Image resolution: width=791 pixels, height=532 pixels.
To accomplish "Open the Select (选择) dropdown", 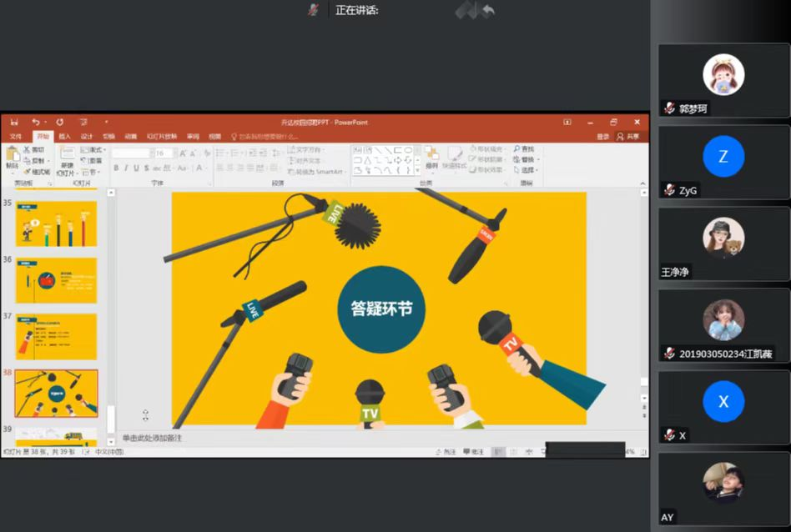I will (527, 170).
